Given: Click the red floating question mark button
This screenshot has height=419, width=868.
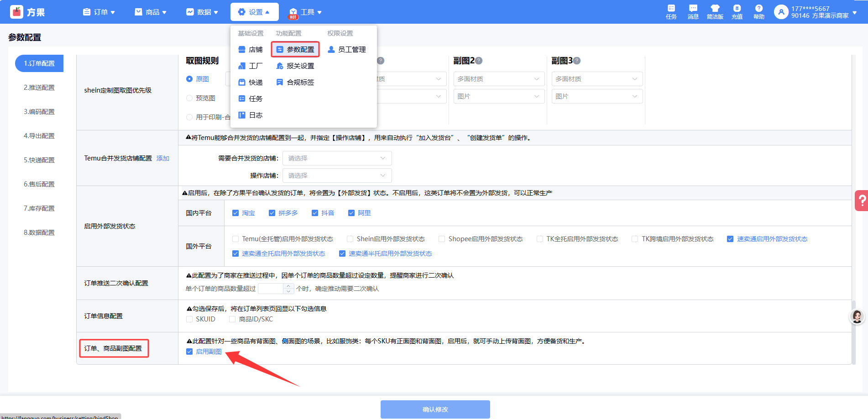Looking at the screenshot, I should pos(861,201).
